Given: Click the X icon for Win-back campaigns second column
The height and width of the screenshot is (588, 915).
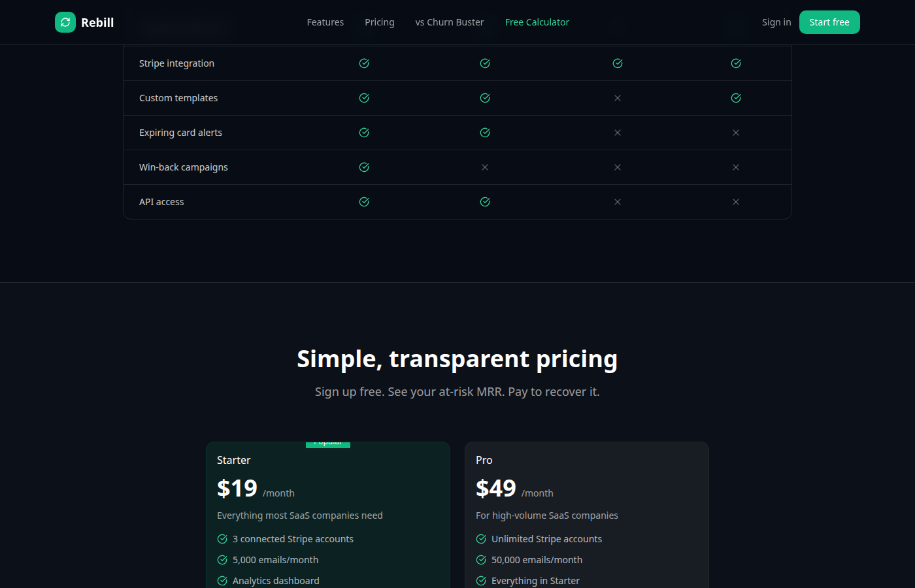Looking at the screenshot, I should pyautogui.click(x=485, y=167).
